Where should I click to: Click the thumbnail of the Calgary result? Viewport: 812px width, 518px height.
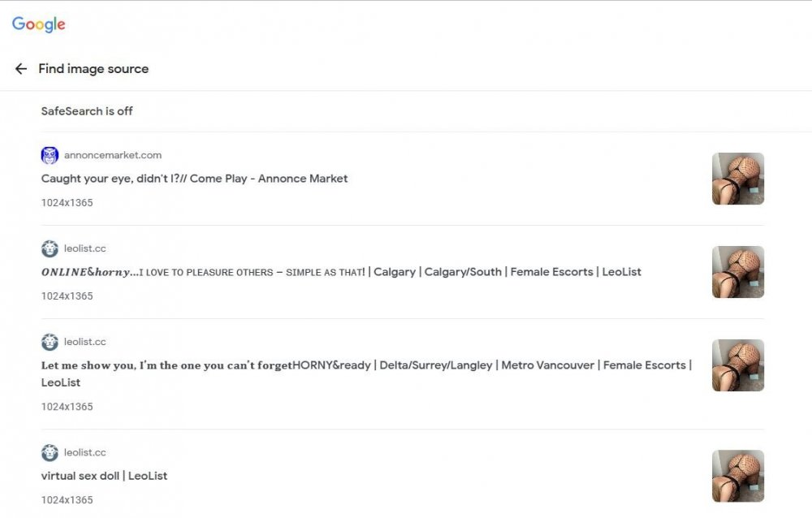738,272
